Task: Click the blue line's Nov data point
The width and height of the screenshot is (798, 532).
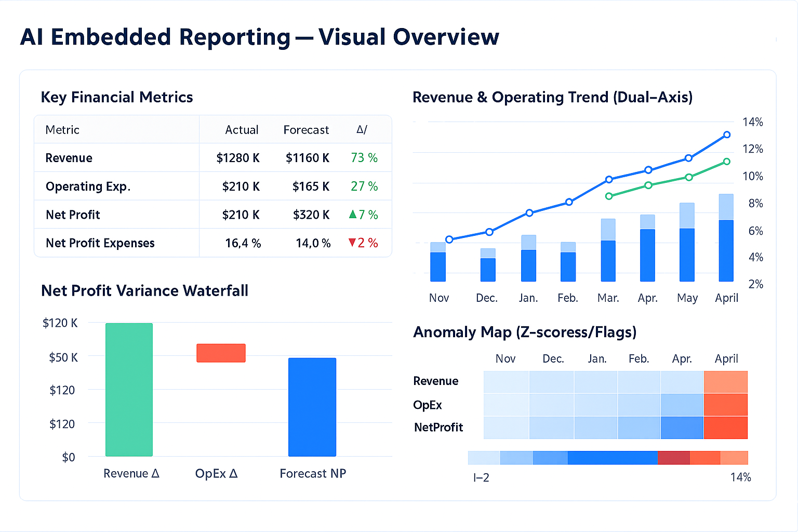Action: pyautogui.click(x=449, y=240)
